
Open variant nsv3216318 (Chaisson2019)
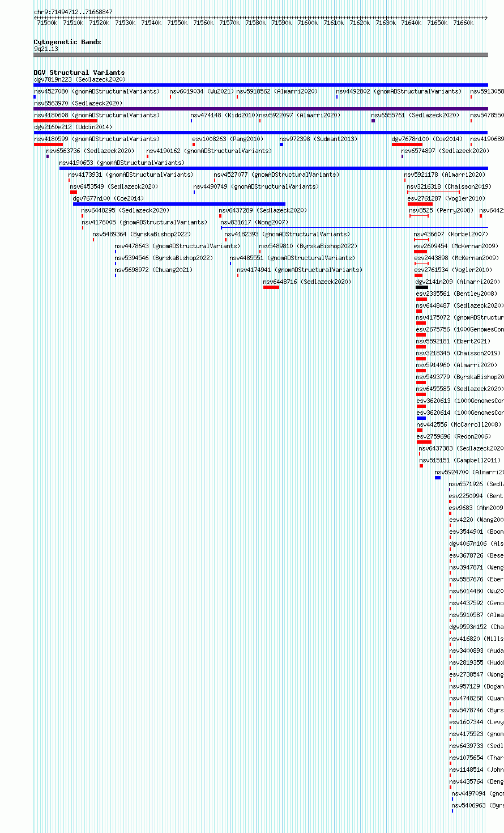pos(450,186)
